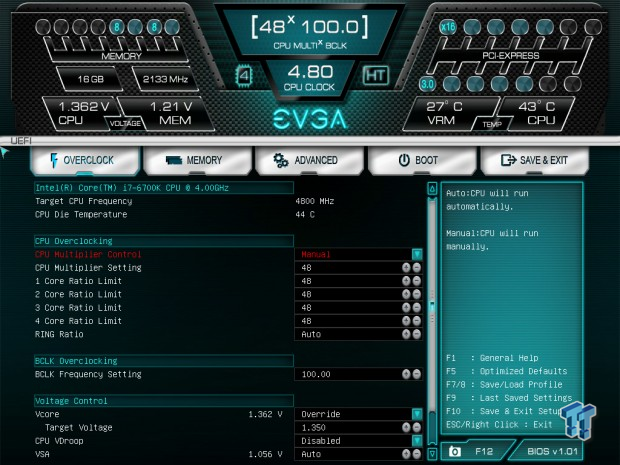Decrease CPU Multiplier Setting with minus
620x465 pixels.
(x=416, y=268)
